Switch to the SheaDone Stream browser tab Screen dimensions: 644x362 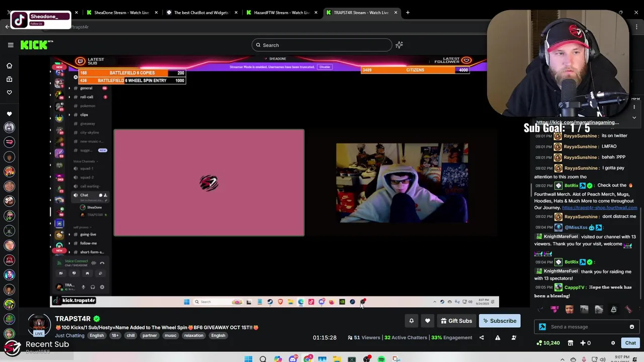pos(122,13)
